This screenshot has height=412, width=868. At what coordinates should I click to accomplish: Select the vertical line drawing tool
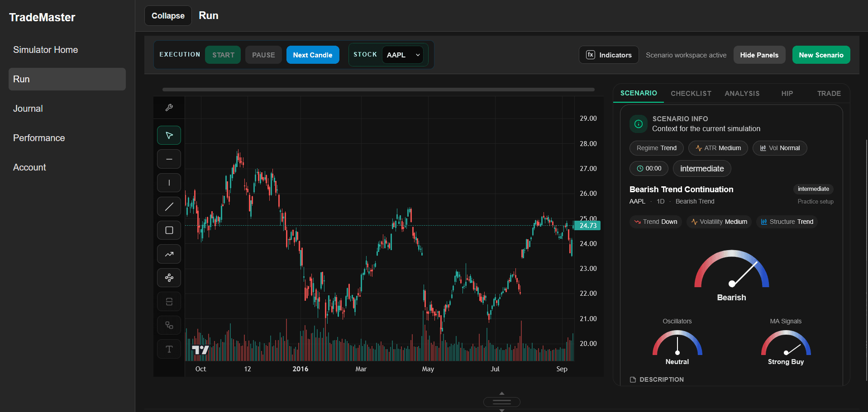(x=169, y=183)
